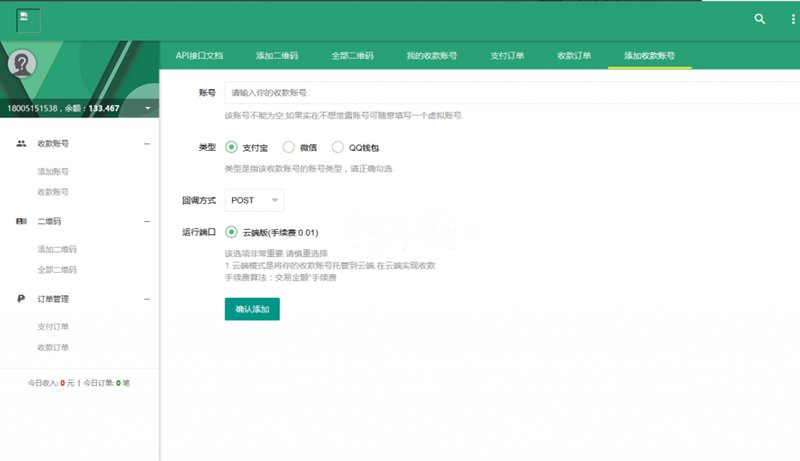Screen dimensions: 800x461
Task: Click the 确认添加 button
Action: [252, 309]
